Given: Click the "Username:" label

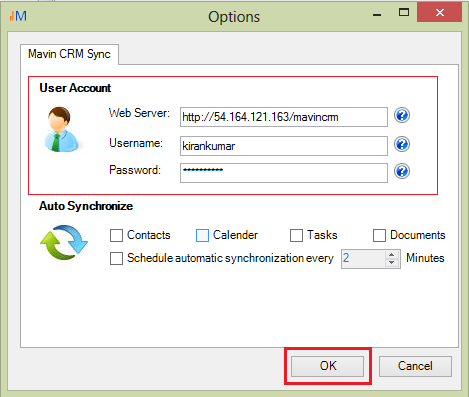Looking at the screenshot, I should [x=136, y=143].
